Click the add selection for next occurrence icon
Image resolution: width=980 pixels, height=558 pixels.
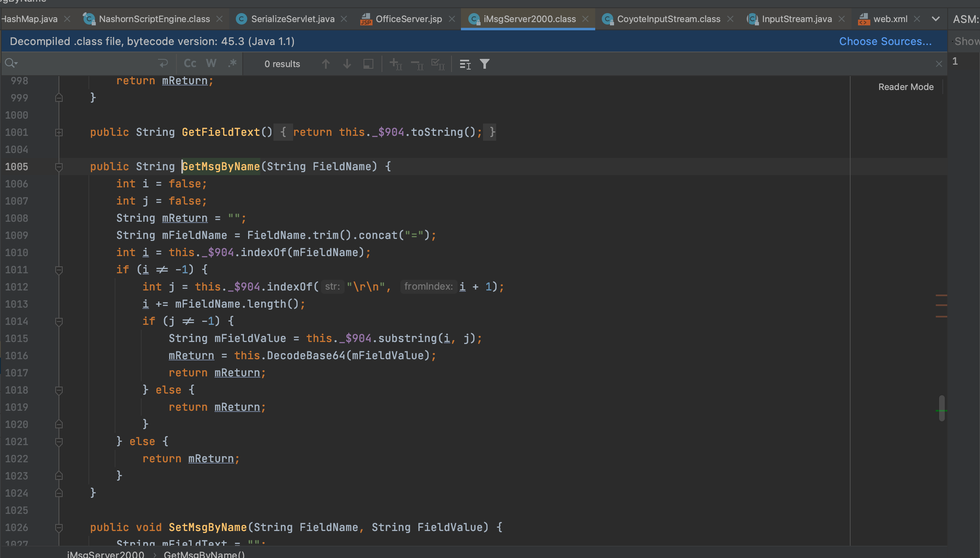[395, 64]
